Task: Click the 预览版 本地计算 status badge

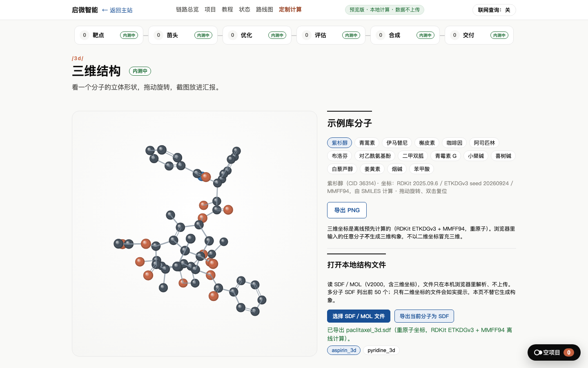Action: coord(385,10)
